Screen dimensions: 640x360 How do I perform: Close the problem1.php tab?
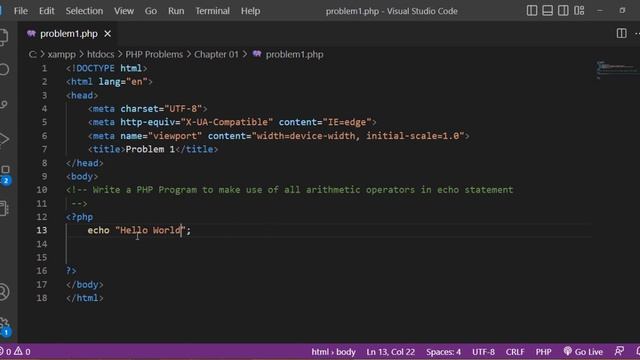[107, 34]
